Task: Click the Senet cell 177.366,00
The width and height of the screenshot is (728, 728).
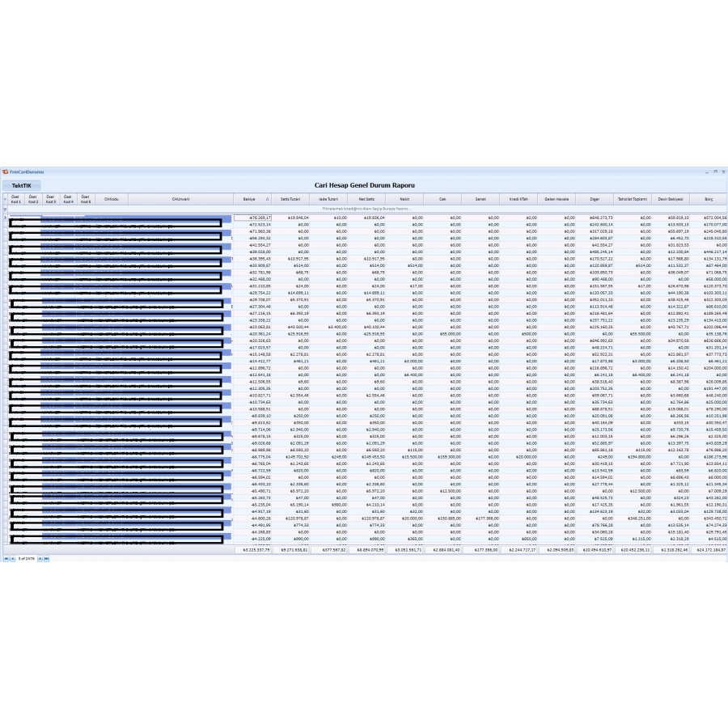Action: click(481, 518)
